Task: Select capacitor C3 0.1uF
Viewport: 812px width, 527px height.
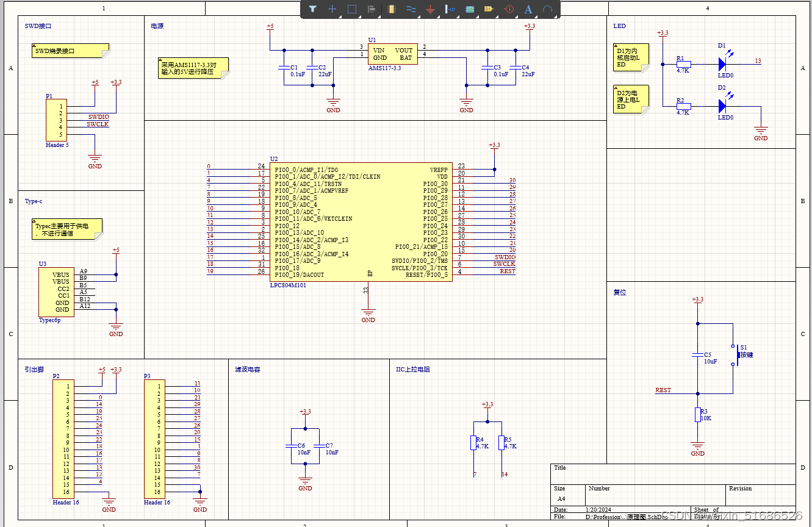Action: [487, 66]
